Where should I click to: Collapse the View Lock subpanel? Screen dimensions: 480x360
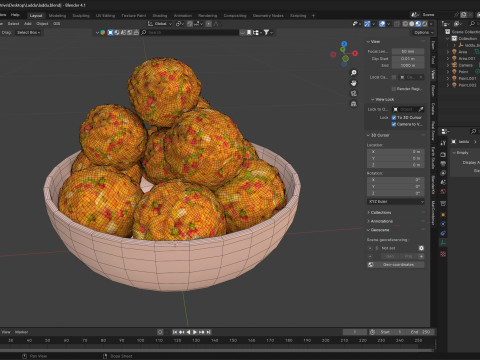coord(373,99)
